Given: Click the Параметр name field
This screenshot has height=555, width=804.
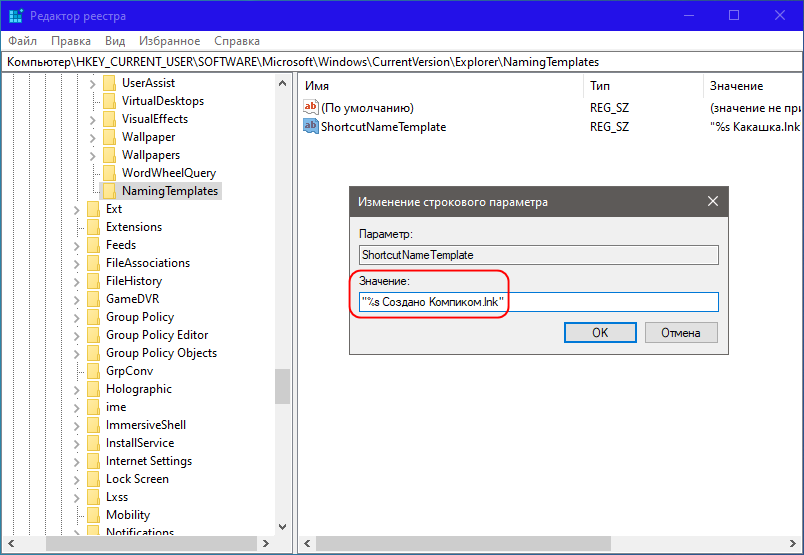Looking at the screenshot, I should pyautogui.click(x=539, y=254).
